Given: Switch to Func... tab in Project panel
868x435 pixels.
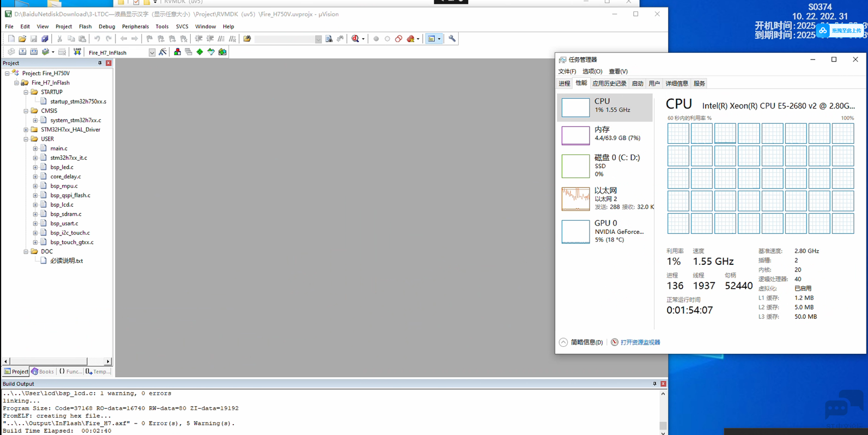Looking at the screenshot, I should pos(70,372).
